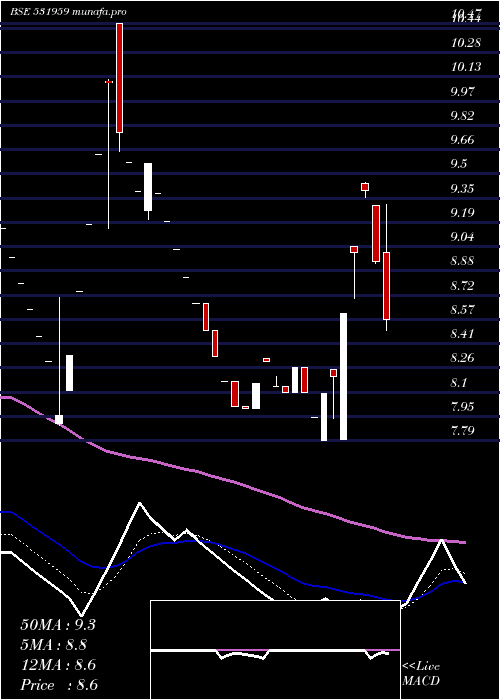The image size is (500, 700).
Task: Select the 9.66 price axis label
Action: (x=462, y=140)
